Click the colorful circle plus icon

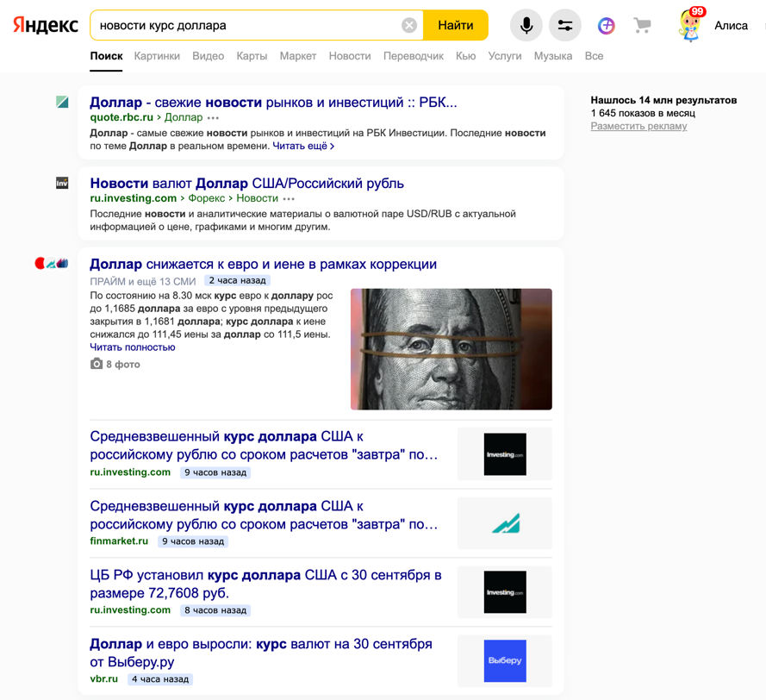pyautogui.click(x=607, y=26)
